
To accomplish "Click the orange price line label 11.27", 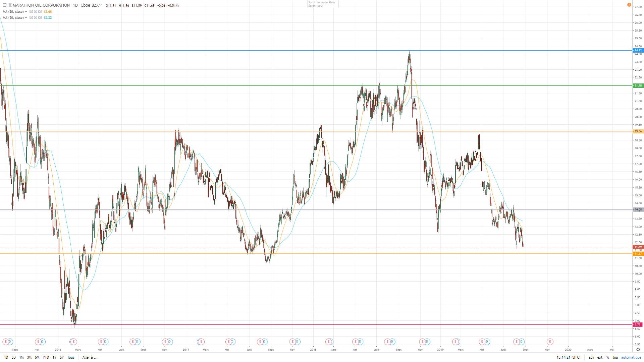I will 638,254.
